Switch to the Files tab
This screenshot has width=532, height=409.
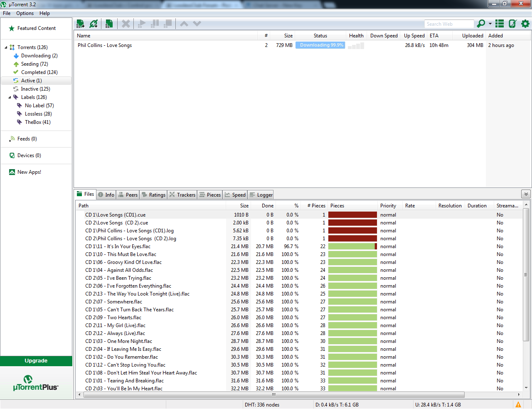point(85,194)
